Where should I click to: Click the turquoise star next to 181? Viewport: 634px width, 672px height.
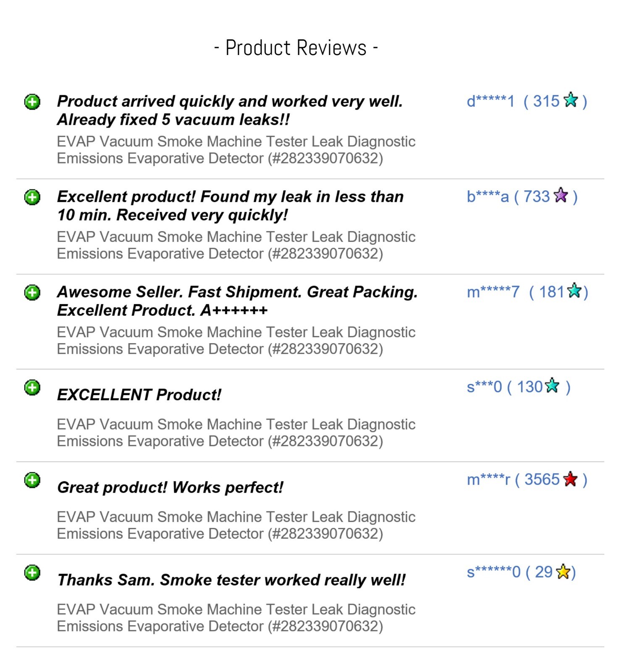pos(574,291)
